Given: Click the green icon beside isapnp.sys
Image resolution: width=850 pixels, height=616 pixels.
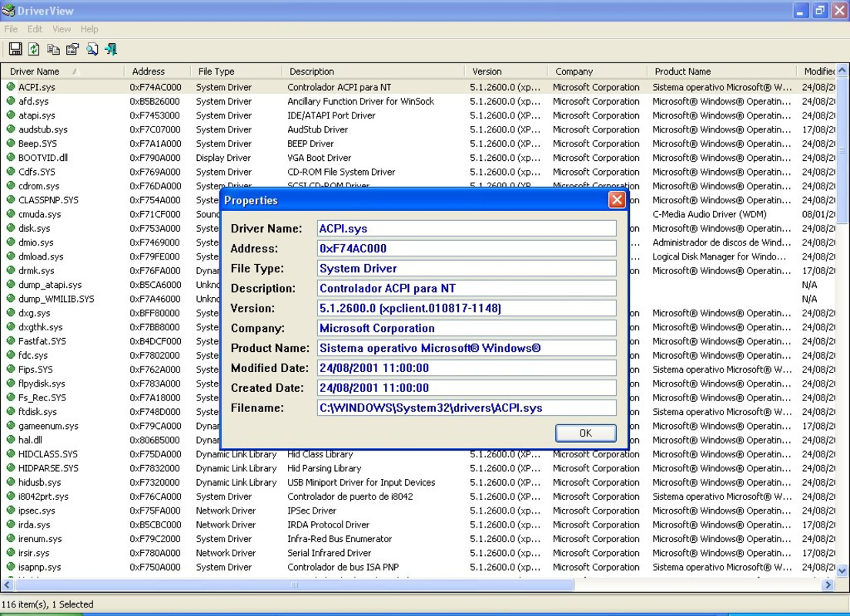Looking at the screenshot, I should pos(10,566).
